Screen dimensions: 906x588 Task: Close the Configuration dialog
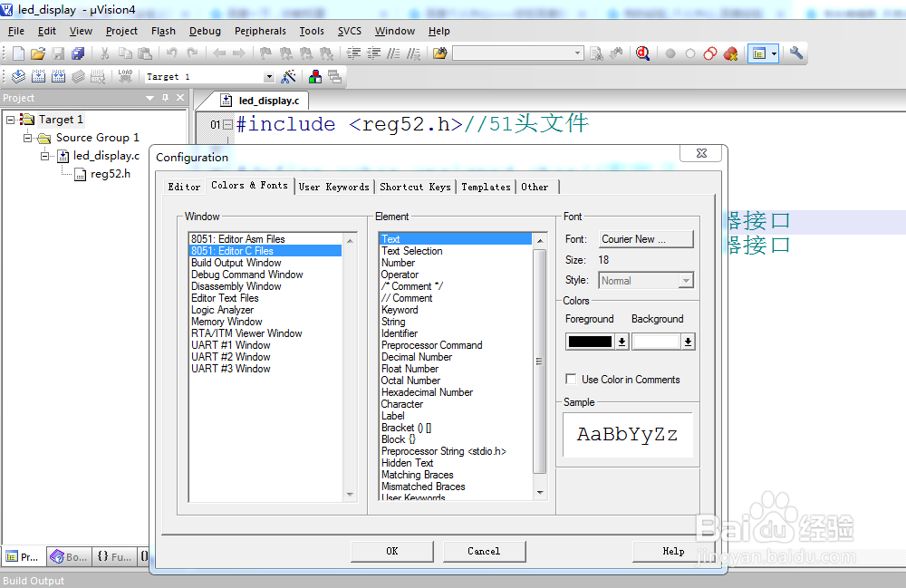point(701,153)
